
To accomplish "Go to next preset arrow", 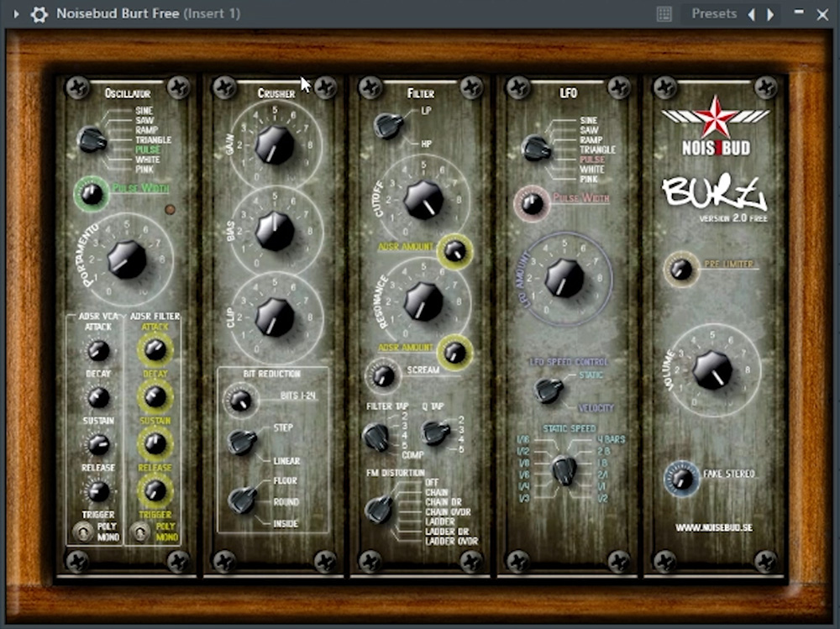I will [770, 14].
